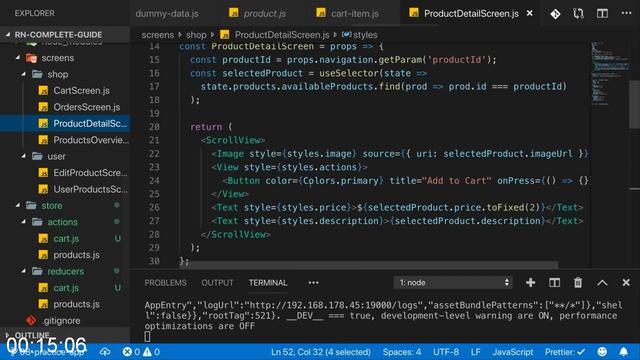This screenshot has width=640, height=360.
Task: Show more panel tabs ellipsis
Action: click(313, 282)
